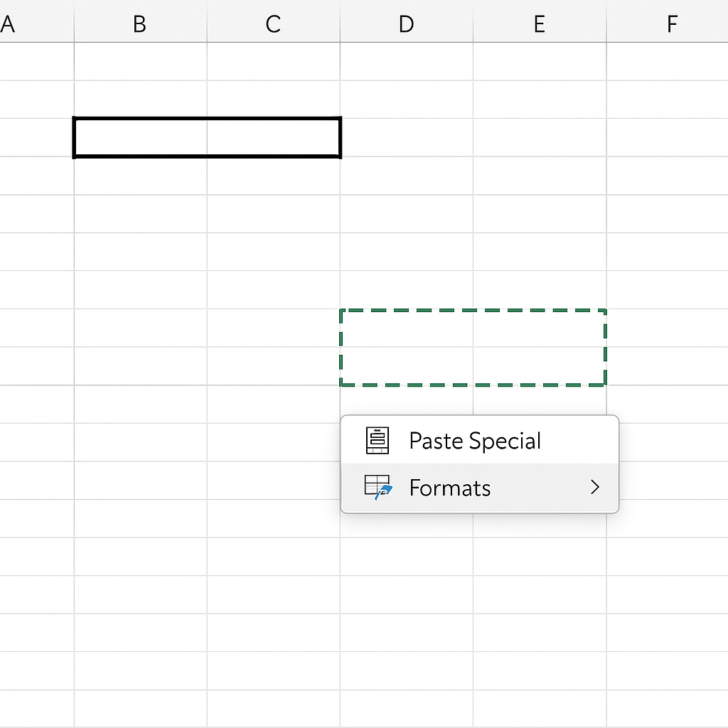This screenshot has height=728, width=728.
Task: Click column D cell directly above dashed range
Action: coord(407,290)
